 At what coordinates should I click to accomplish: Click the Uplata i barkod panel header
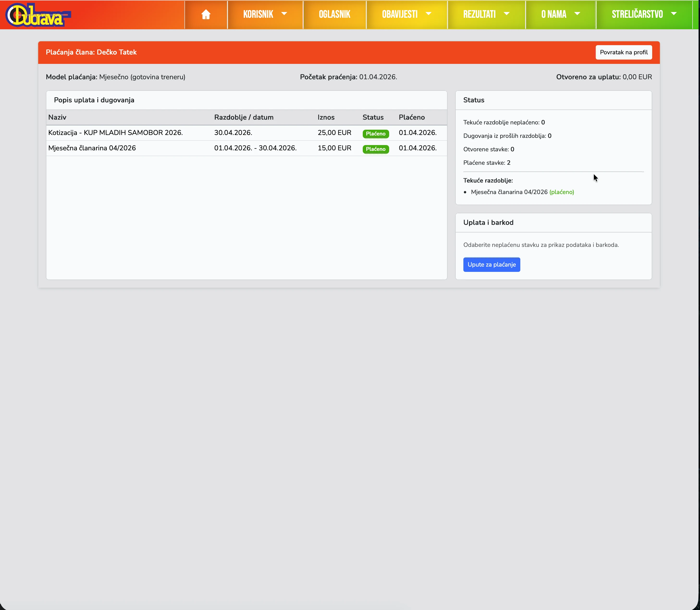pyautogui.click(x=488, y=223)
